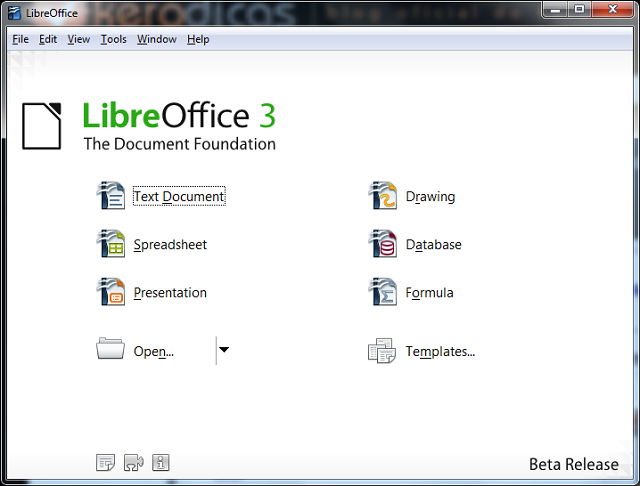Click the Presentation icon
Screen dimensions: 640x486
point(110,292)
